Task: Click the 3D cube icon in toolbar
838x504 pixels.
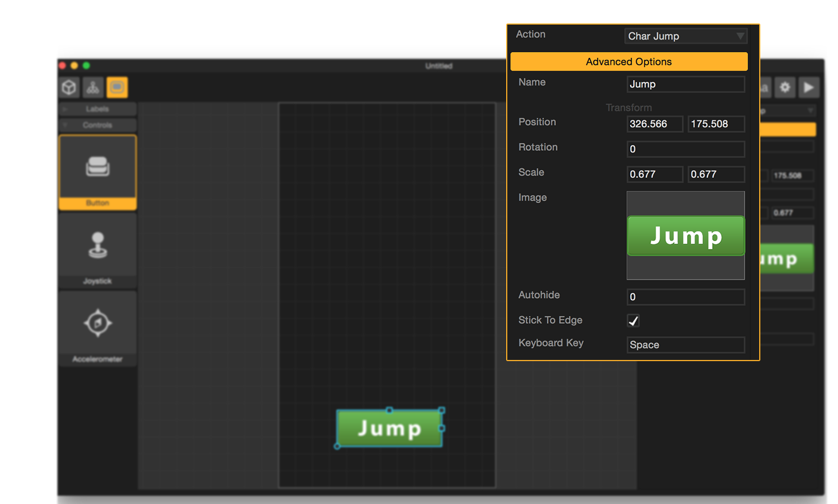Action: click(69, 88)
